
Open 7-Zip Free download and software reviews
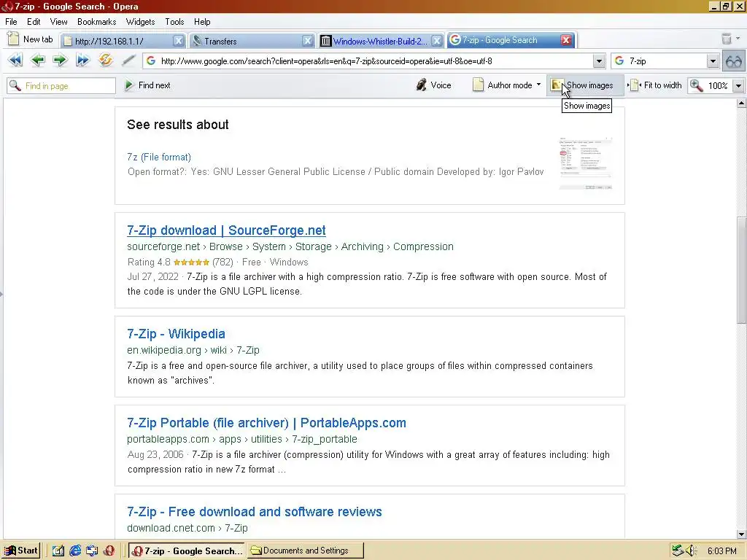point(255,512)
